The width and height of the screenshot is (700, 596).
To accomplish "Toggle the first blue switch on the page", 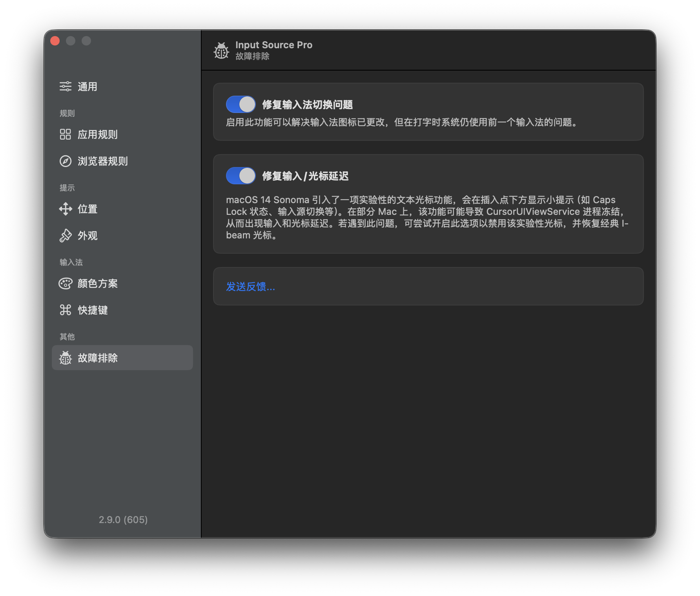I will pyautogui.click(x=241, y=104).
